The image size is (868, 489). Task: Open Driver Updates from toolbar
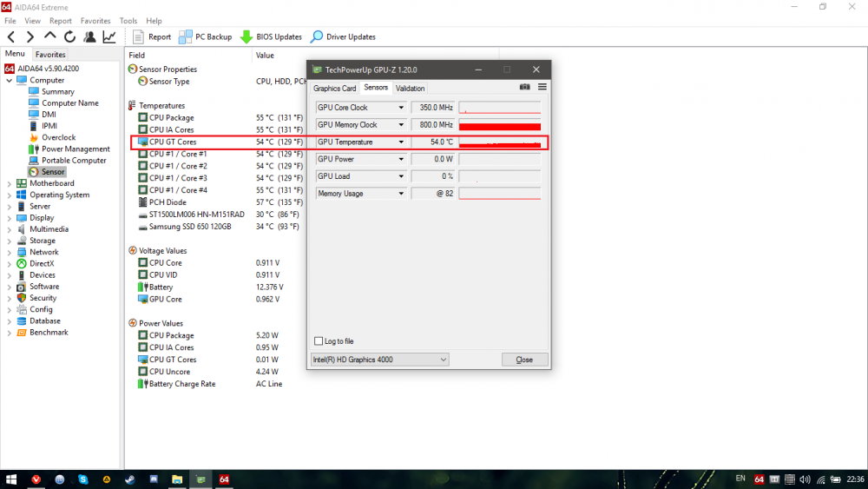tap(343, 37)
